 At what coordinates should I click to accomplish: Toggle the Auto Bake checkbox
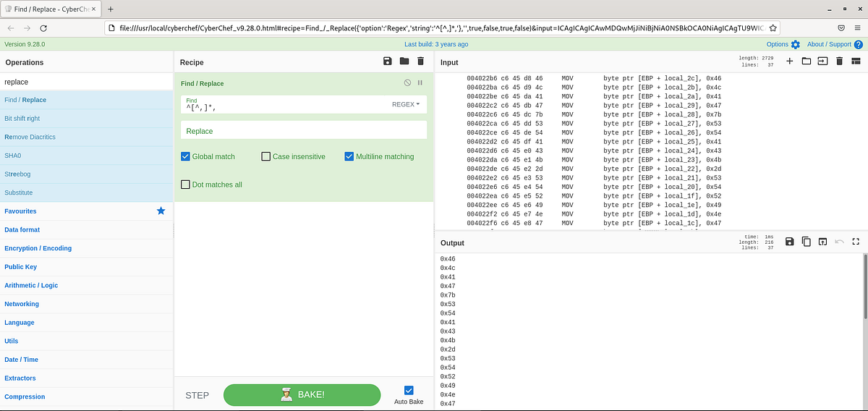(409, 390)
